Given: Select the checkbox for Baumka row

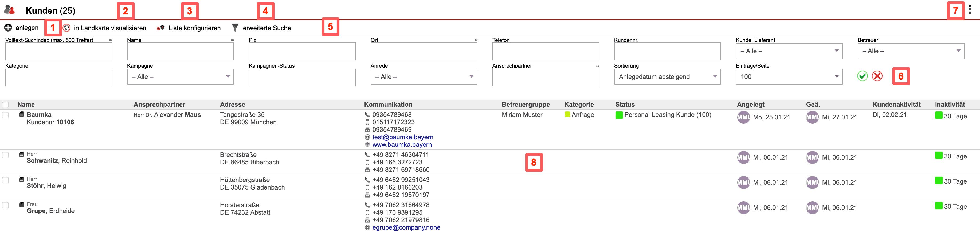Looking at the screenshot, I should [6, 115].
